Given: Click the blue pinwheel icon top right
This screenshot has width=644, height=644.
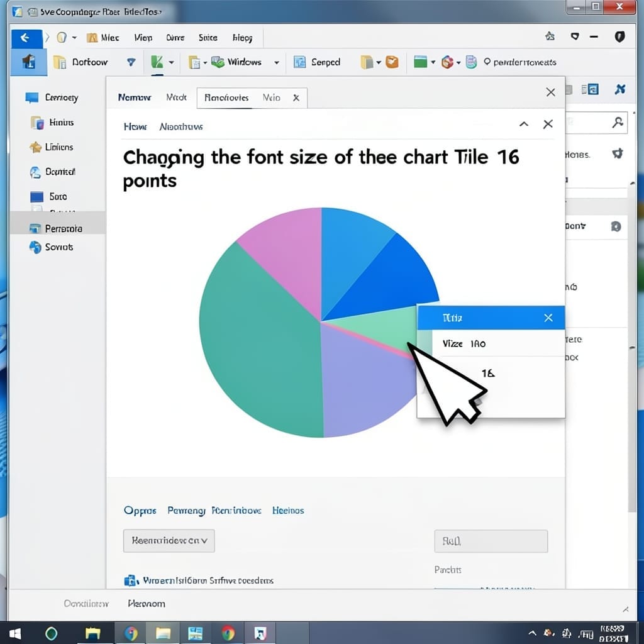Looking at the screenshot, I should [619, 89].
